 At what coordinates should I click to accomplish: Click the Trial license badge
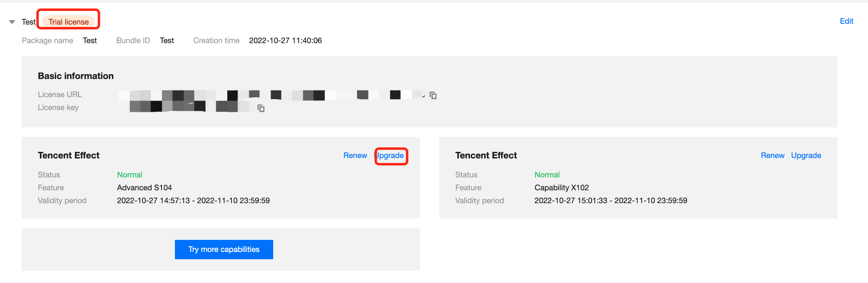click(x=69, y=22)
